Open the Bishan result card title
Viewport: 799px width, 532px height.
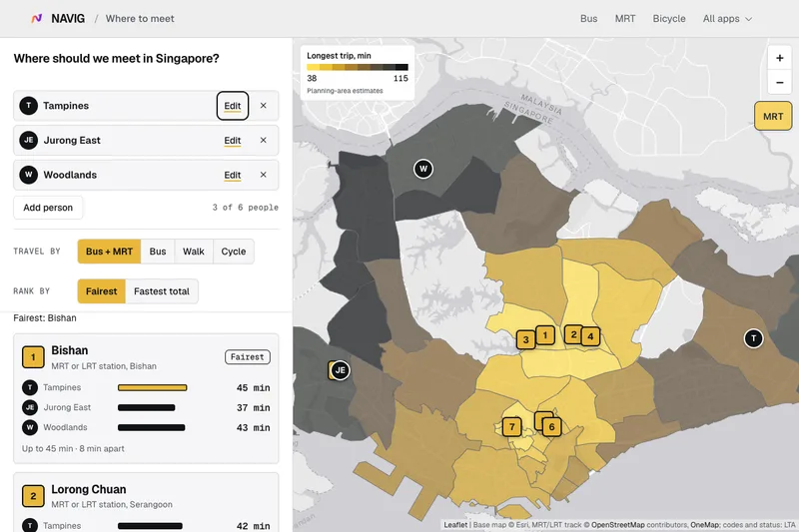70,350
